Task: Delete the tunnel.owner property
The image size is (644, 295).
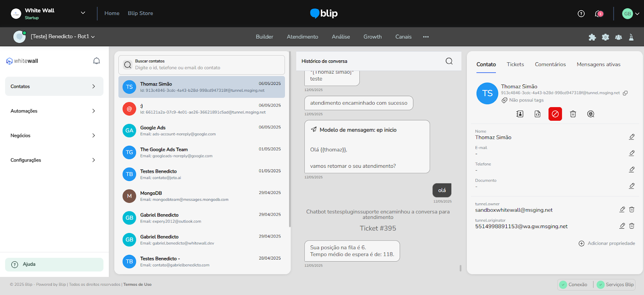Action: (632, 209)
